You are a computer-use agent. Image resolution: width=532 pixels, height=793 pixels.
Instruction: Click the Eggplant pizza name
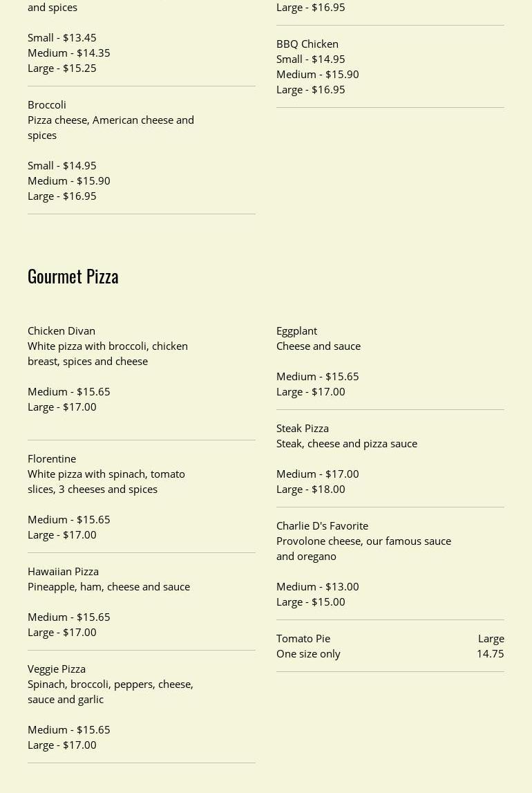tap(296, 330)
